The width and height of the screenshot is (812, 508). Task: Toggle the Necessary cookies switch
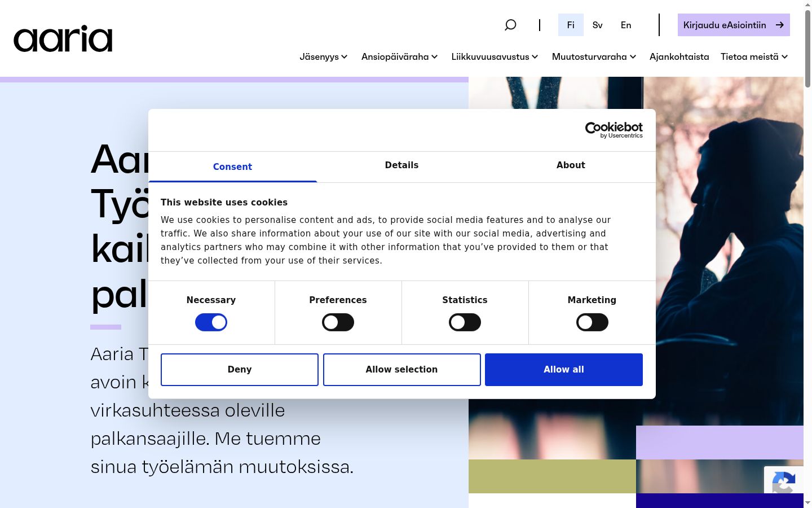pyautogui.click(x=211, y=322)
